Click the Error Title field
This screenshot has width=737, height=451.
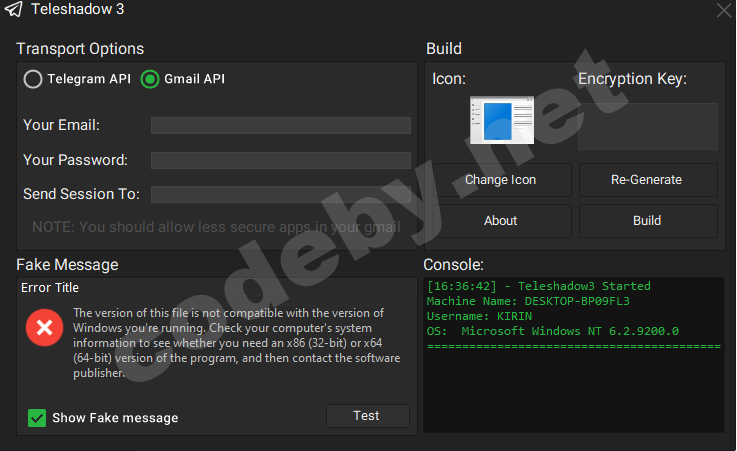(x=216, y=288)
